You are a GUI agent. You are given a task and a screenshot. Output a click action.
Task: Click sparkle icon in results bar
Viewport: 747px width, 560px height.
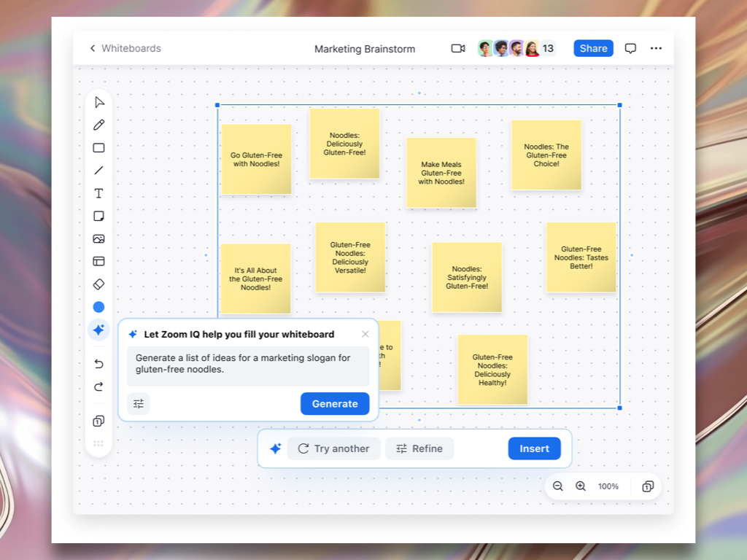(x=275, y=448)
